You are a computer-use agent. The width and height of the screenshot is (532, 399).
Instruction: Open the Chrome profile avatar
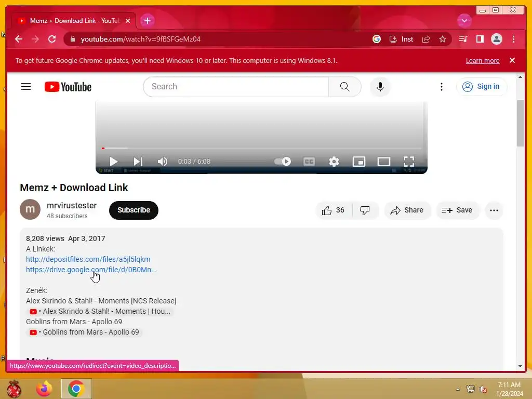pos(496,39)
